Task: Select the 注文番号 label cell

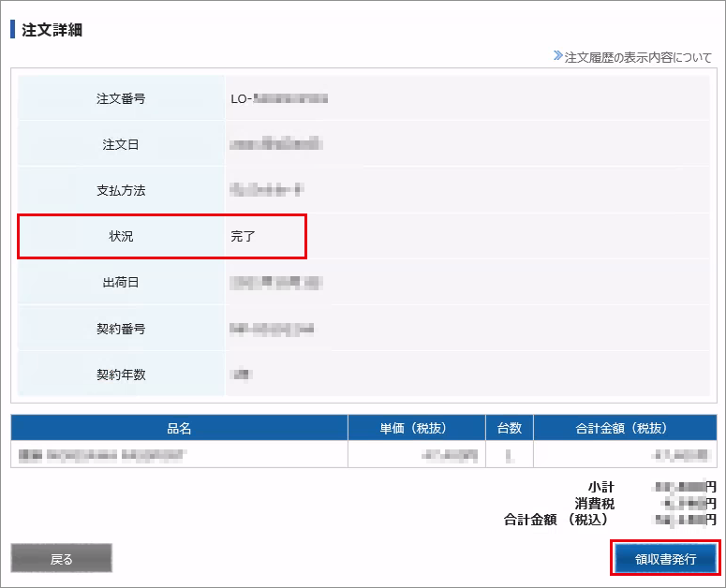Action: [121, 98]
